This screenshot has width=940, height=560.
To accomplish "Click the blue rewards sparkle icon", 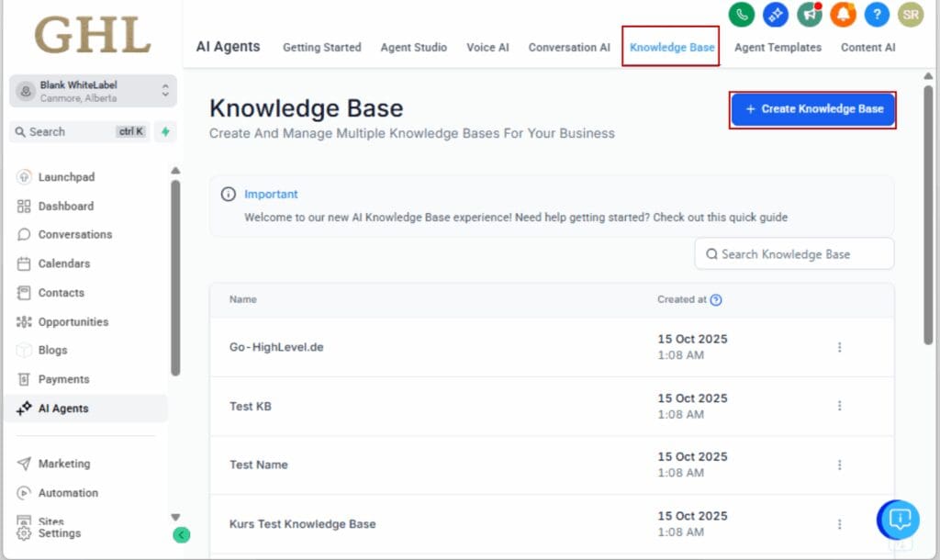I will [775, 15].
